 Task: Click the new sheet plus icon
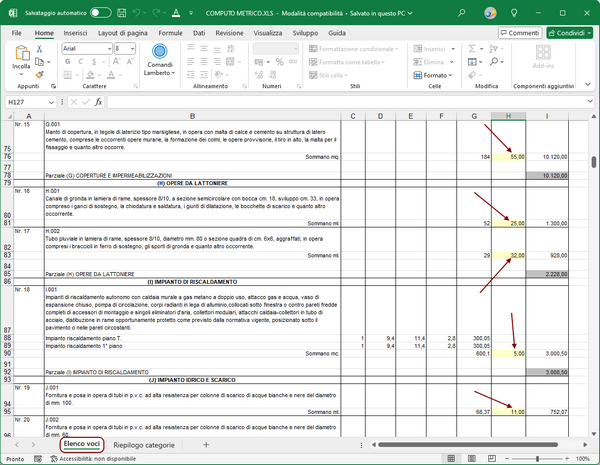point(206,443)
